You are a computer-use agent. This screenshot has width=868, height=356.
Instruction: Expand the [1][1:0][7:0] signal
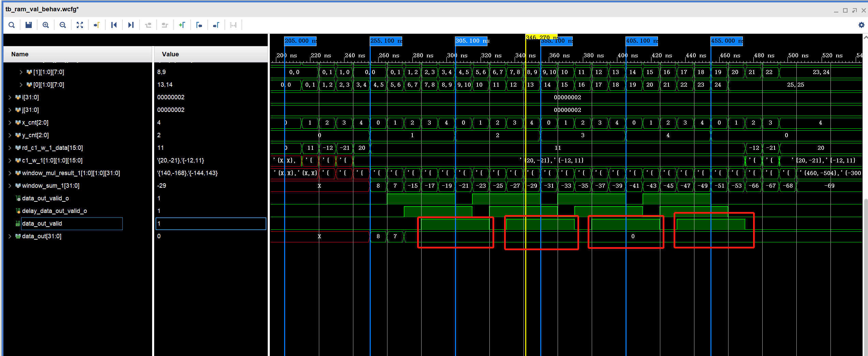(21, 72)
